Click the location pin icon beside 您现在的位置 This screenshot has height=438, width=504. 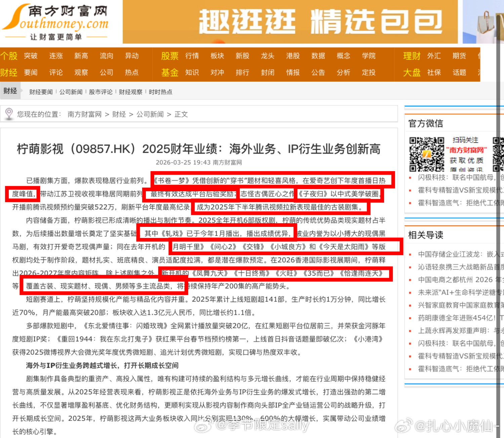click(9, 113)
